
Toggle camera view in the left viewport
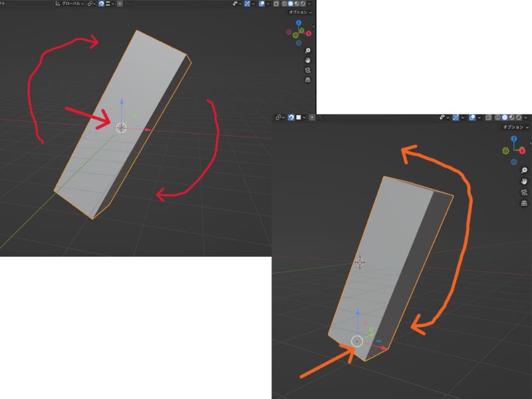tap(308, 70)
